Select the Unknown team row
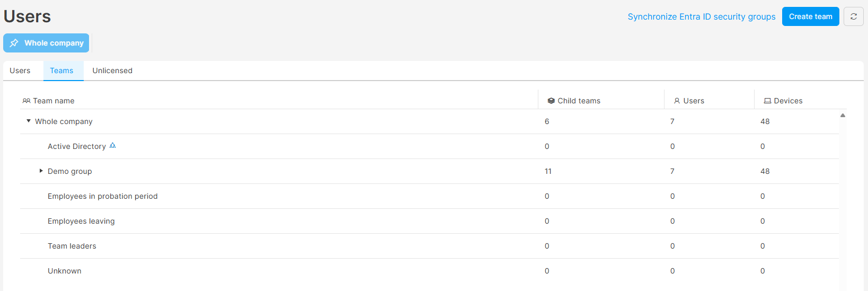Viewport: 868px width, 291px height. 429,271
